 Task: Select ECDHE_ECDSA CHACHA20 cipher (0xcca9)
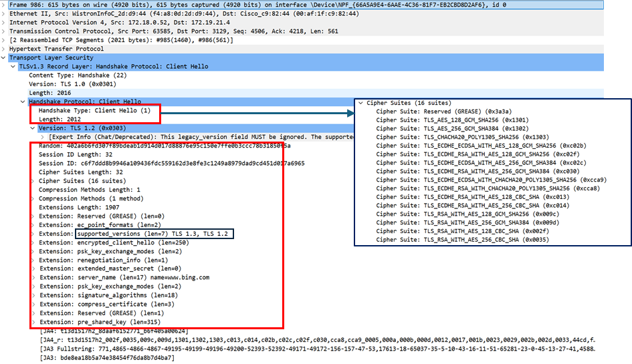click(492, 180)
